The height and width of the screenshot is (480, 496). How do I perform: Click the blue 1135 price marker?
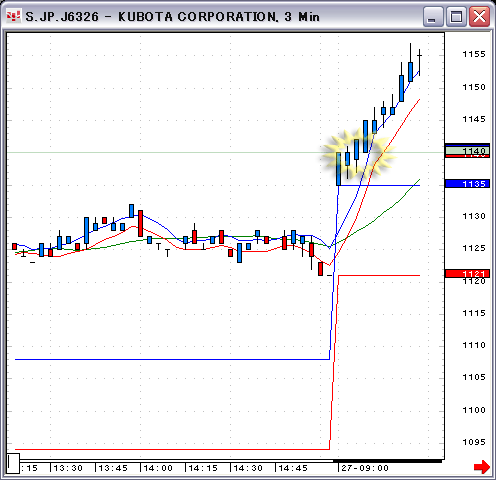coord(467,184)
